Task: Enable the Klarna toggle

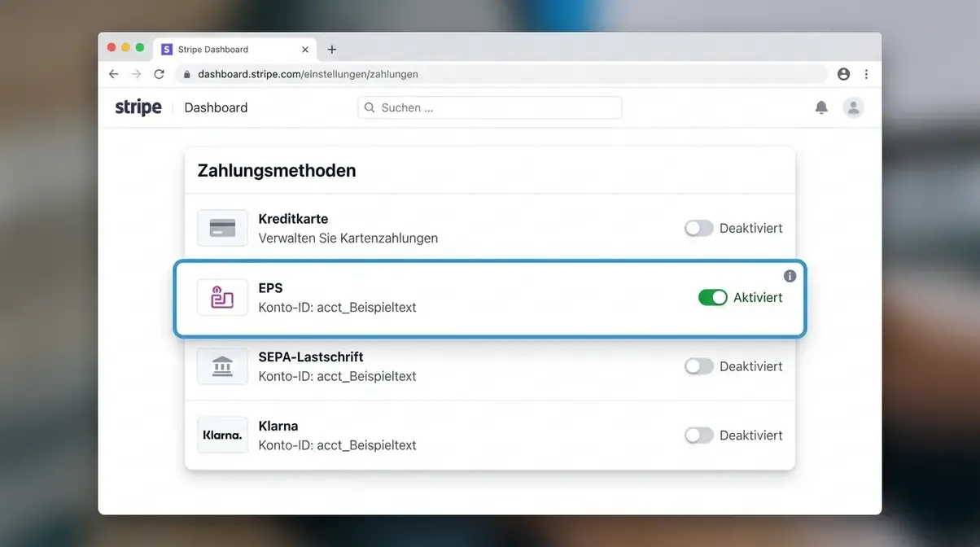Action: (x=699, y=435)
